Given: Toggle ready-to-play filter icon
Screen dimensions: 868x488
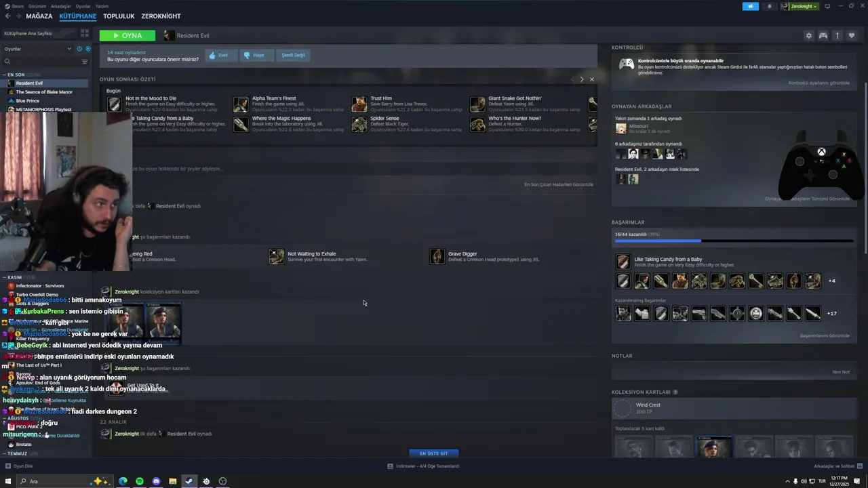Looking at the screenshot, I should (x=88, y=49).
